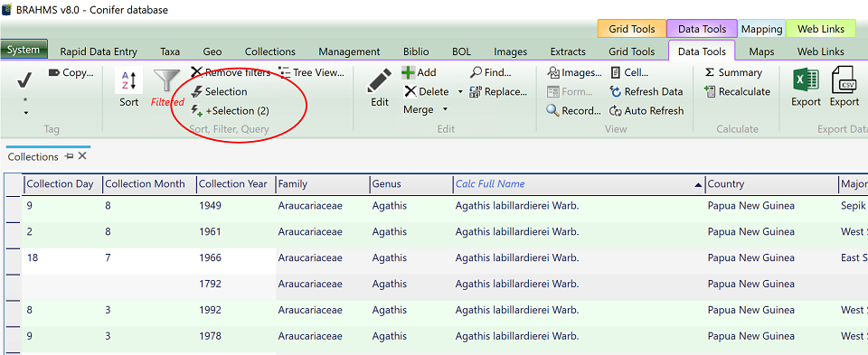
Task: Click the Excel Export icon
Action: (806, 80)
